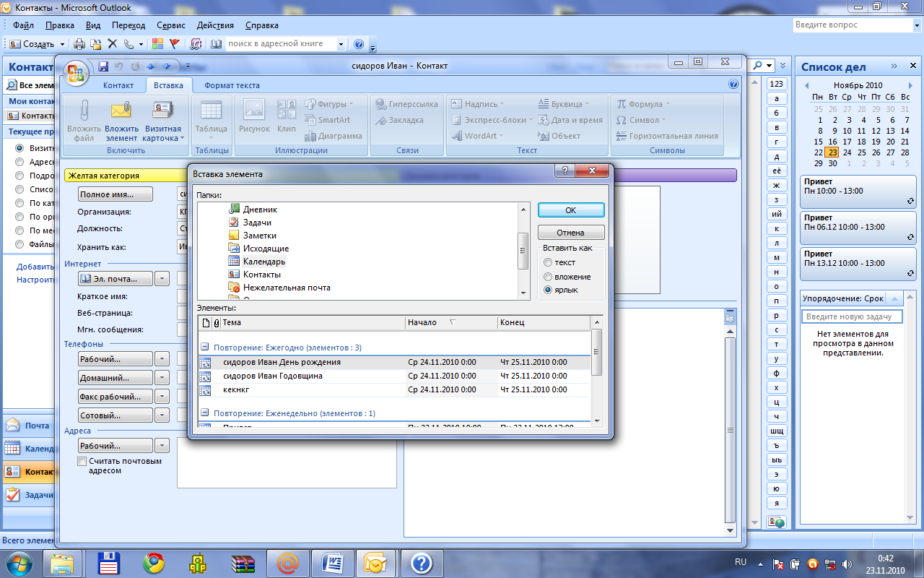Screen dimensions: 924x578
Task: Click the print icon in Outlook toolbar
Action: click(x=79, y=44)
